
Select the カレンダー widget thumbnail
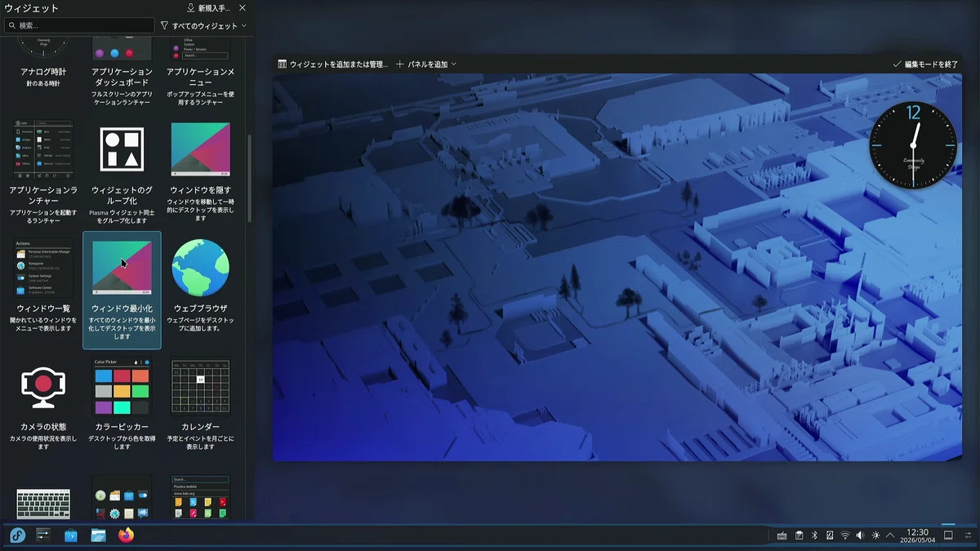coord(200,387)
